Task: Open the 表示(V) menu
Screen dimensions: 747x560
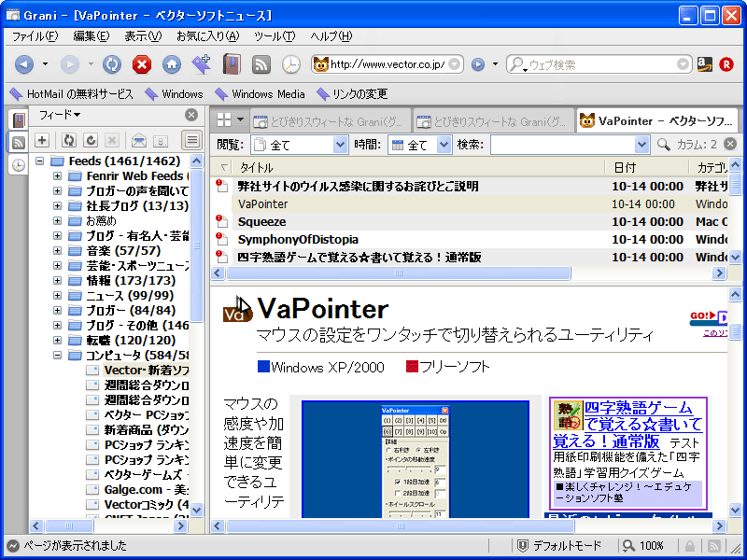Action: pos(143,36)
